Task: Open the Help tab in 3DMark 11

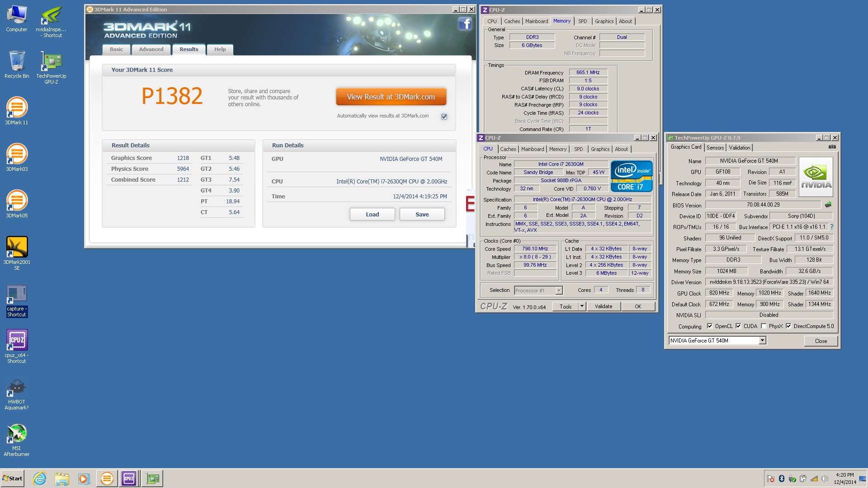Action: click(x=220, y=50)
